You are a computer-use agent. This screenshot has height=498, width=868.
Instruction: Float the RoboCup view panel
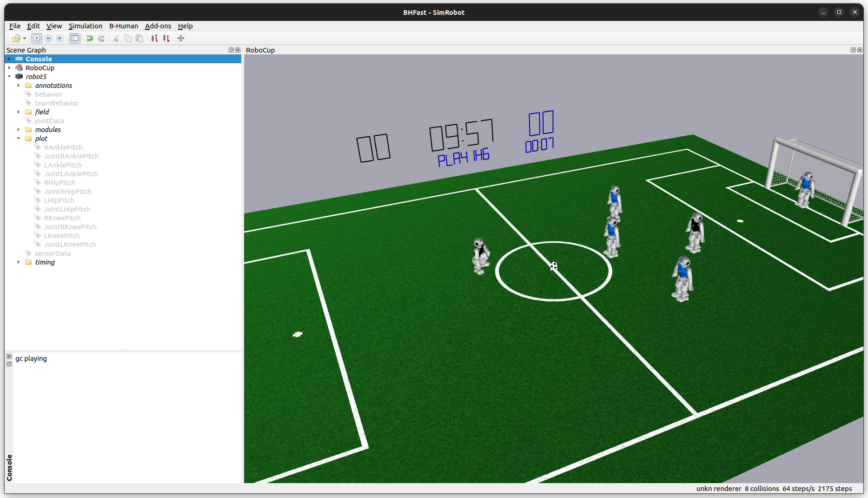pos(853,50)
